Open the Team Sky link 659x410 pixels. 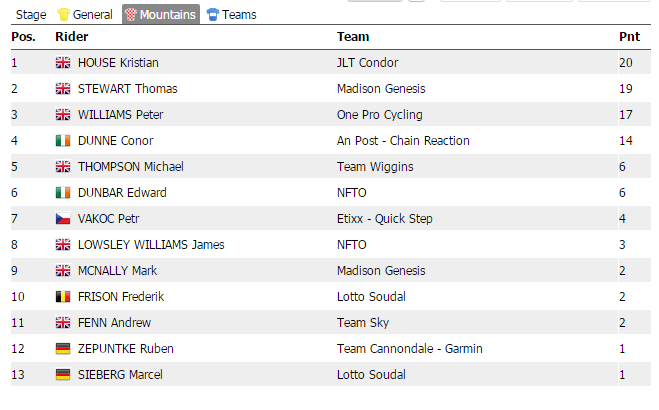click(x=364, y=323)
